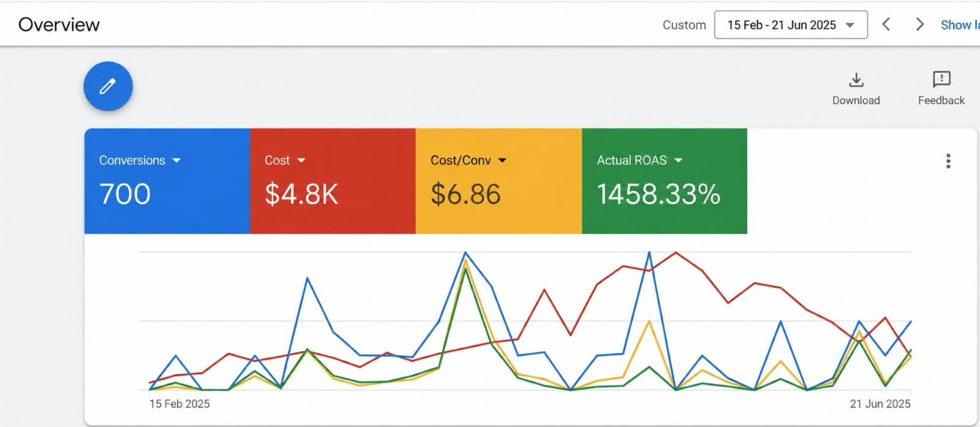Viewport: 980px width, 427px height.
Task: Open the Feedback dialog
Action: pos(941,89)
